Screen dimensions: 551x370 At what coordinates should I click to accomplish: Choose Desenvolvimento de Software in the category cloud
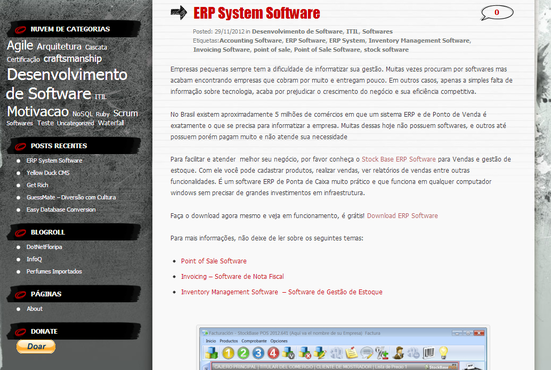pyautogui.click(x=66, y=84)
